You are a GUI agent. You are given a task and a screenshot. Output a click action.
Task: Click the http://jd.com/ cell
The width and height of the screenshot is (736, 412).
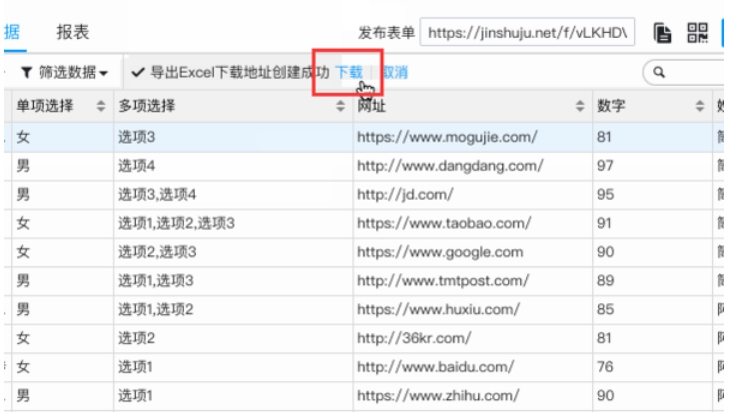point(405,194)
